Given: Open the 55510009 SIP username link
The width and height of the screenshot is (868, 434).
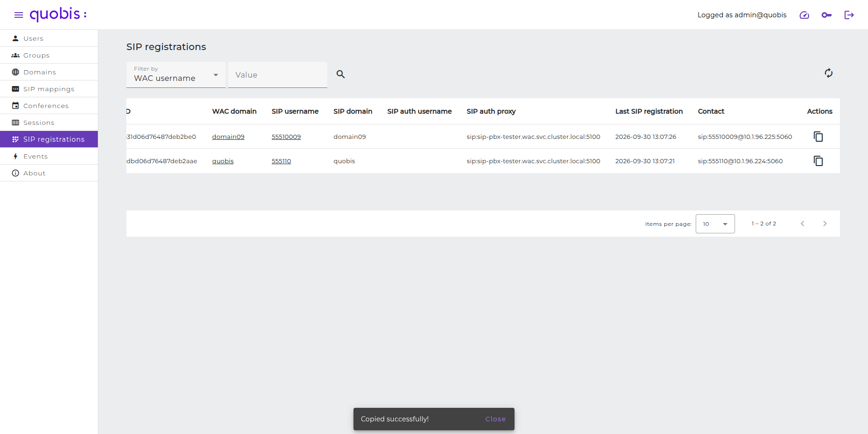Looking at the screenshot, I should pyautogui.click(x=286, y=137).
